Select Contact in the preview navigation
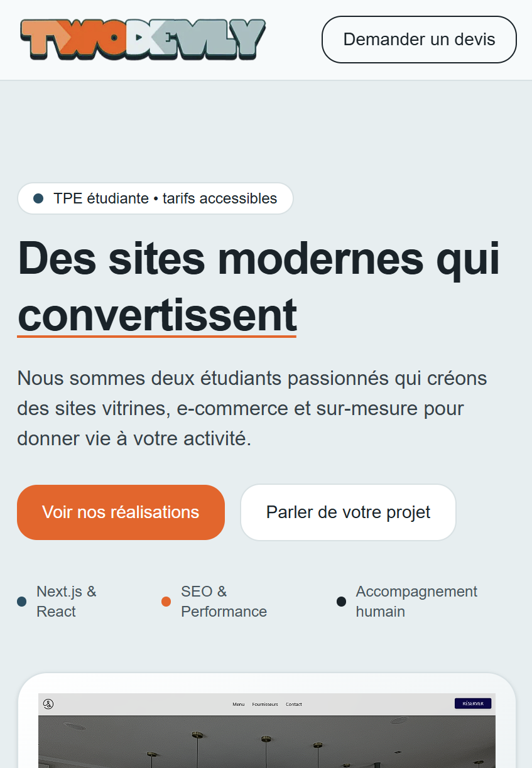 tap(294, 705)
